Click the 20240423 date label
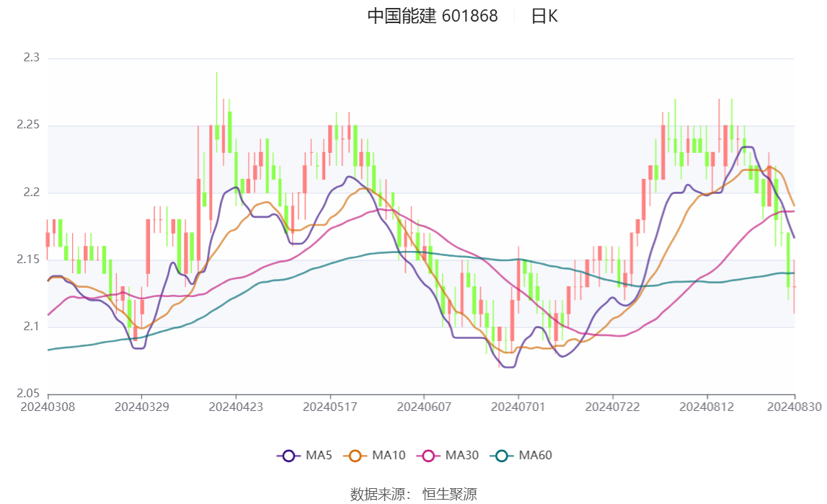 tap(236, 407)
